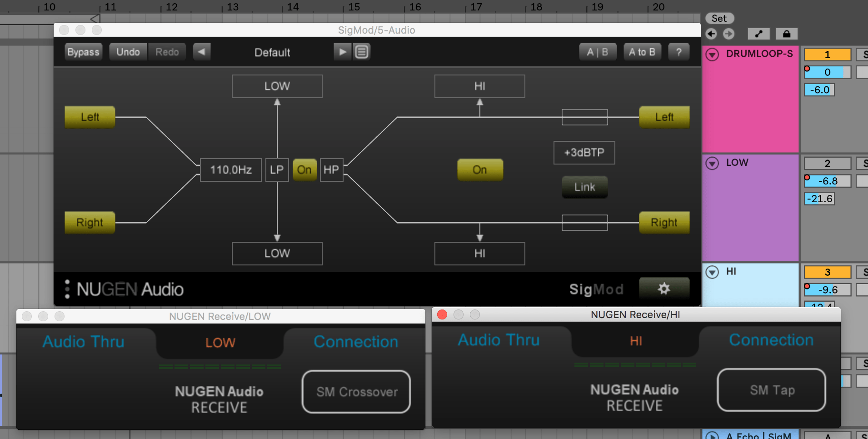Click the LOW label in NUGEN Receive/LOW
Viewport: 868px width, 439px height.
pos(220,343)
